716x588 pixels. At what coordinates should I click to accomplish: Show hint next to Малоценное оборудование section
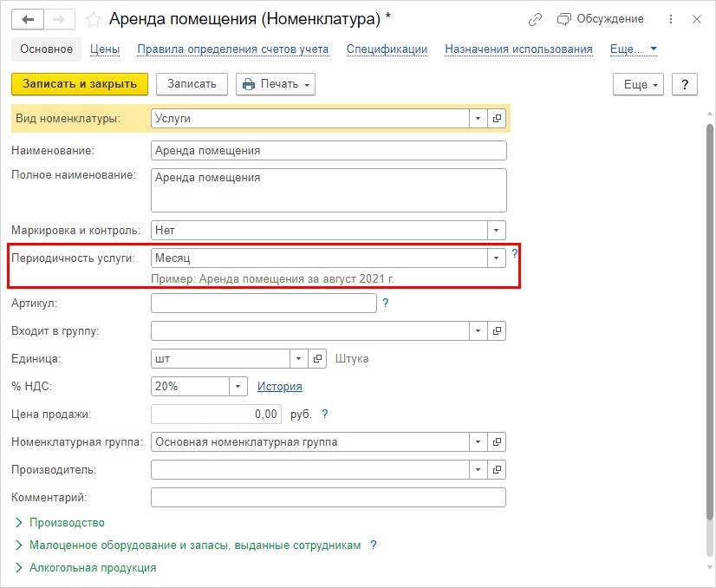pos(373,545)
